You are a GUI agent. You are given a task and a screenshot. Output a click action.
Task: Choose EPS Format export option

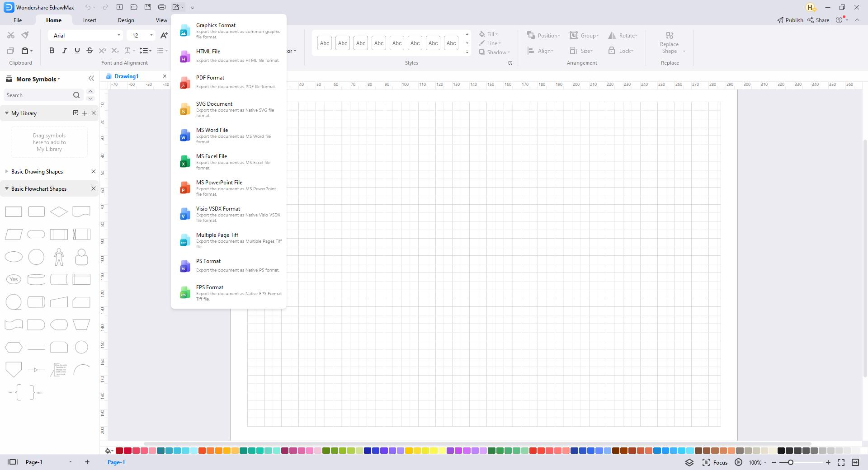coord(229,292)
